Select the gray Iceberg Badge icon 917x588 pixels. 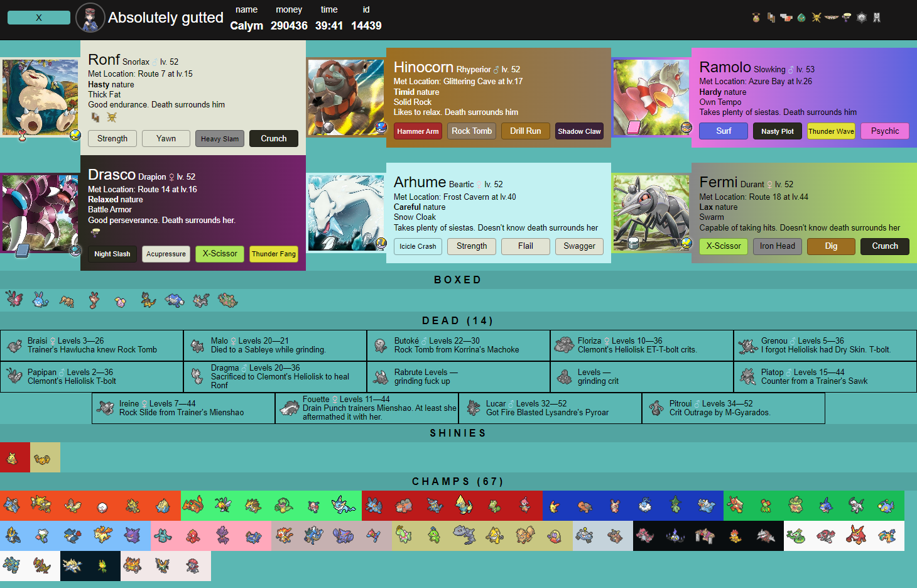tap(862, 18)
